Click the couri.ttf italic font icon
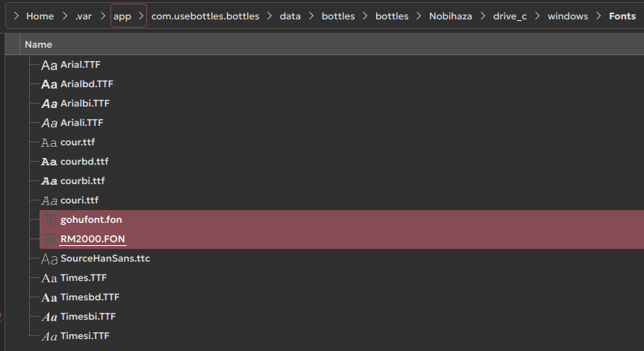 click(x=49, y=200)
